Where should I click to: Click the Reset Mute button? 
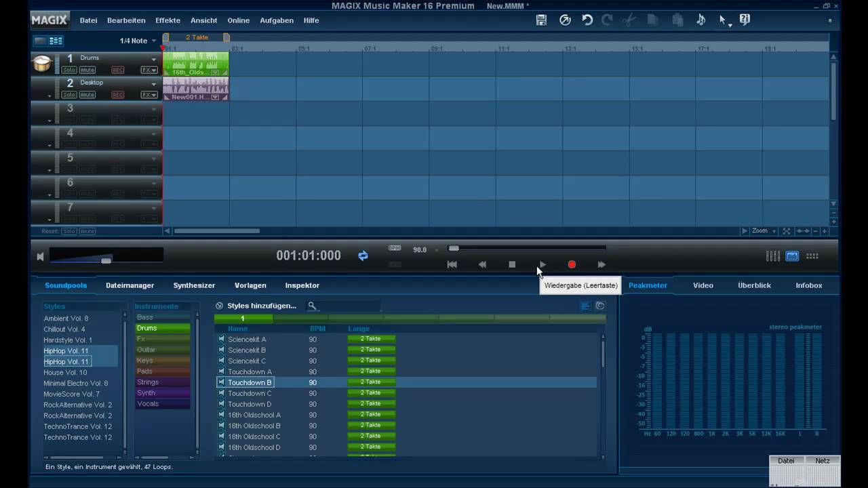[x=87, y=231]
